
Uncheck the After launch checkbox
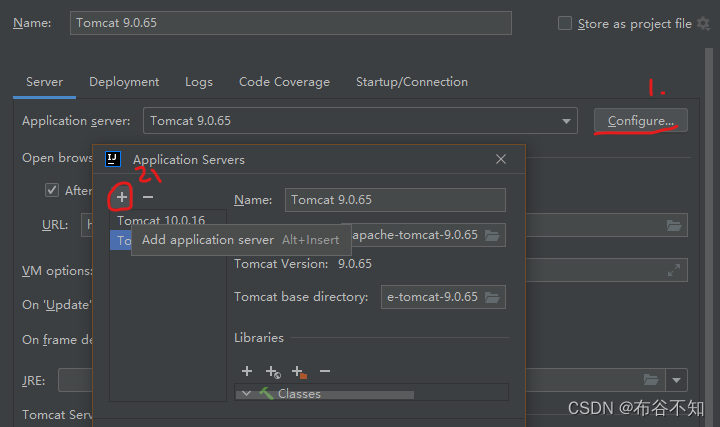click(x=52, y=190)
